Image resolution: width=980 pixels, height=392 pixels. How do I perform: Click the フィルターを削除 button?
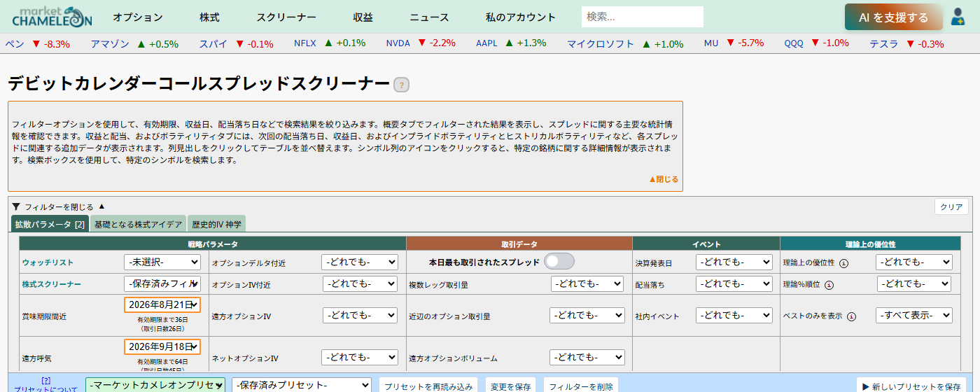point(581,386)
